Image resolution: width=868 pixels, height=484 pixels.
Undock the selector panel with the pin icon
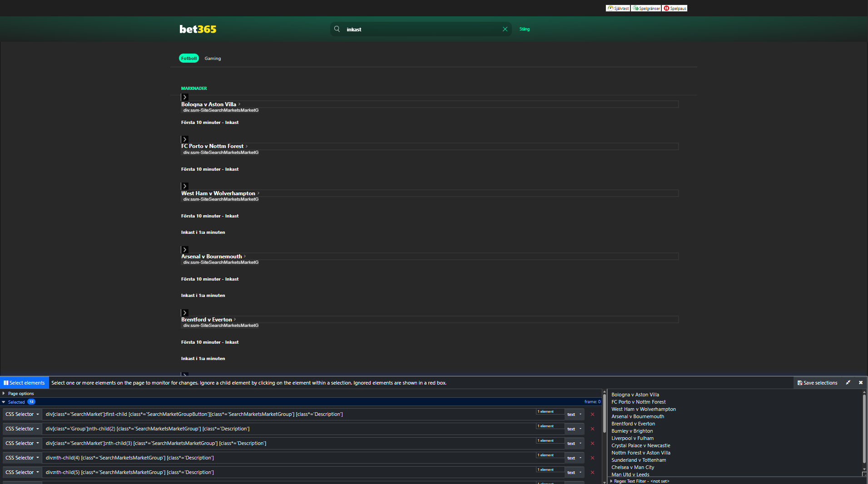[x=848, y=383]
